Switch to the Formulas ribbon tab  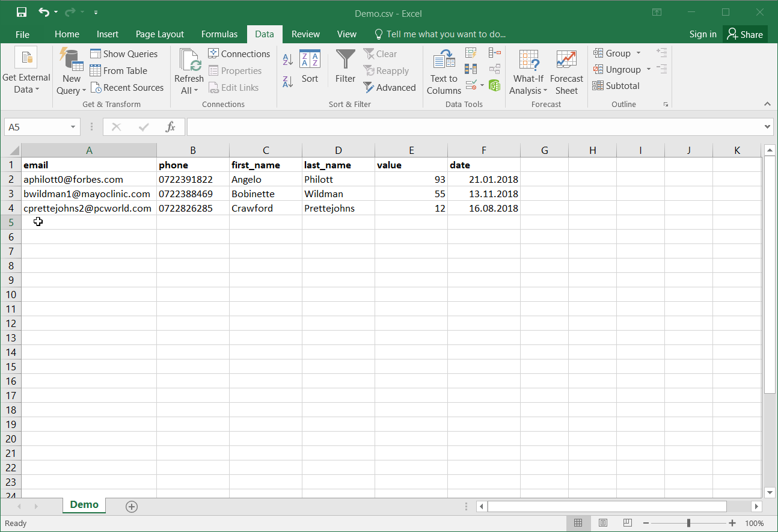(219, 34)
